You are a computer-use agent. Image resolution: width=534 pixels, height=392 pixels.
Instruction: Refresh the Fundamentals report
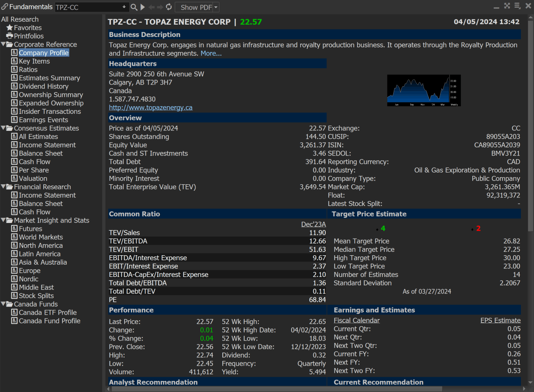[169, 7]
